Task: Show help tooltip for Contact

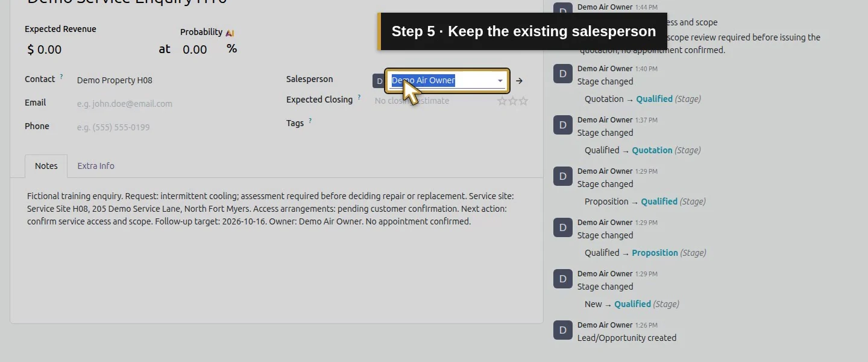Action: [x=61, y=77]
